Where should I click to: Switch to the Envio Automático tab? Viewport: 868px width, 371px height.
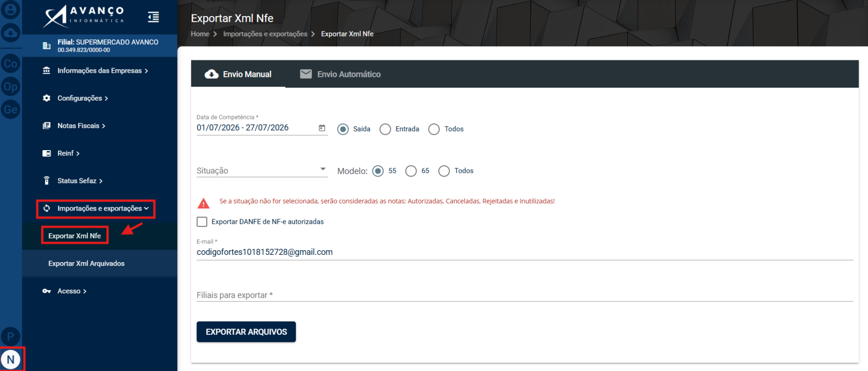(x=340, y=74)
